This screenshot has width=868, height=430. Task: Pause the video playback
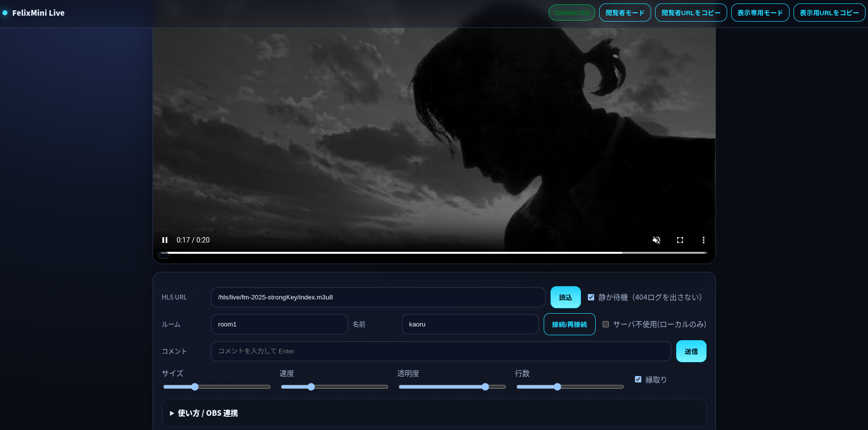pyautogui.click(x=165, y=240)
